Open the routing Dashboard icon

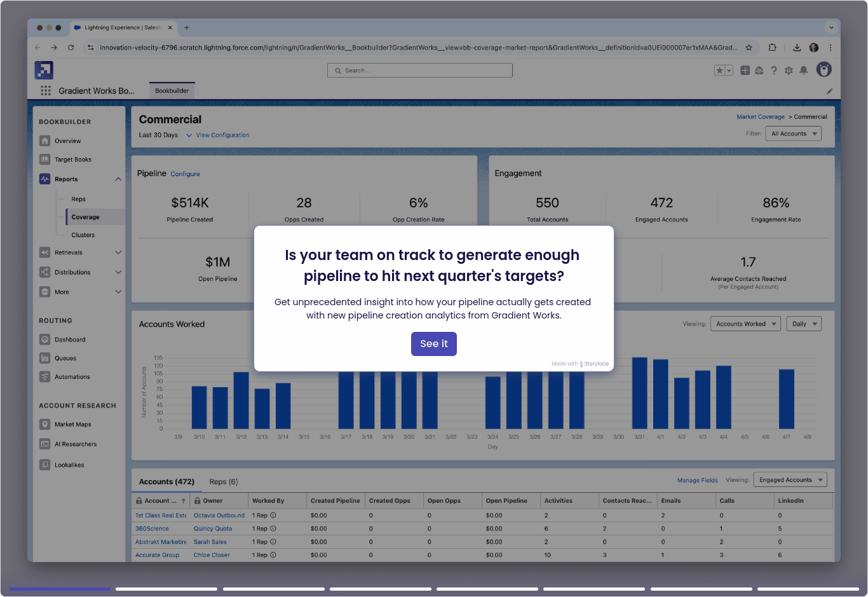(x=44, y=340)
